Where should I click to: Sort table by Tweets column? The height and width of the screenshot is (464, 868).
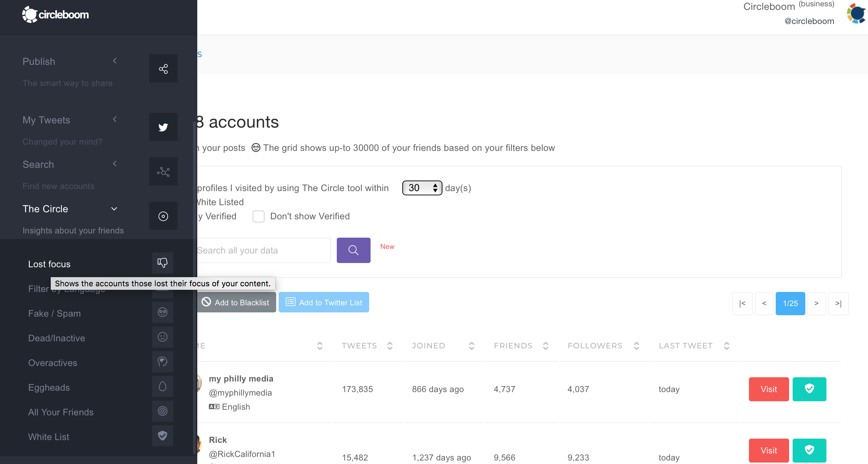click(x=390, y=346)
